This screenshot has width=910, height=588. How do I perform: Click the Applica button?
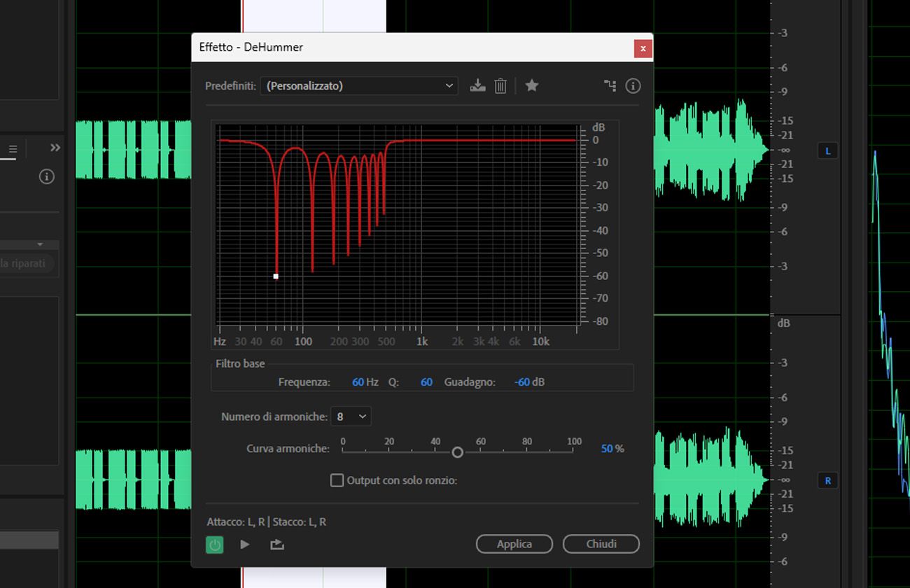click(x=514, y=544)
